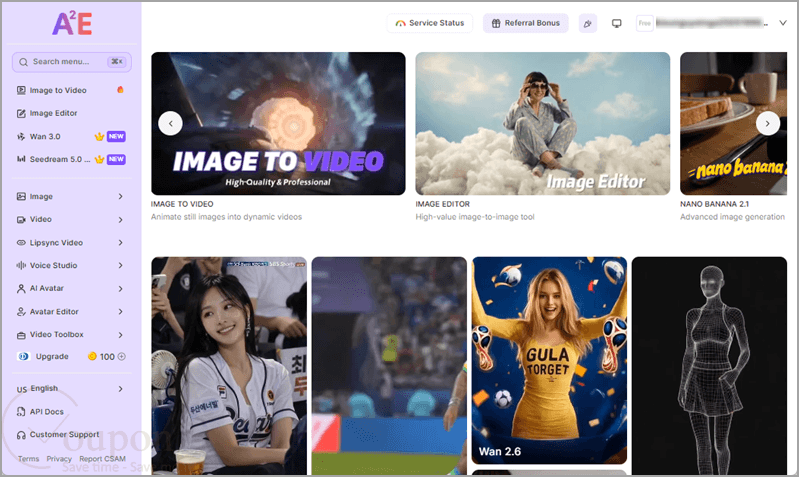Click the A2E logo
The image size is (799, 477).
(72, 24)
